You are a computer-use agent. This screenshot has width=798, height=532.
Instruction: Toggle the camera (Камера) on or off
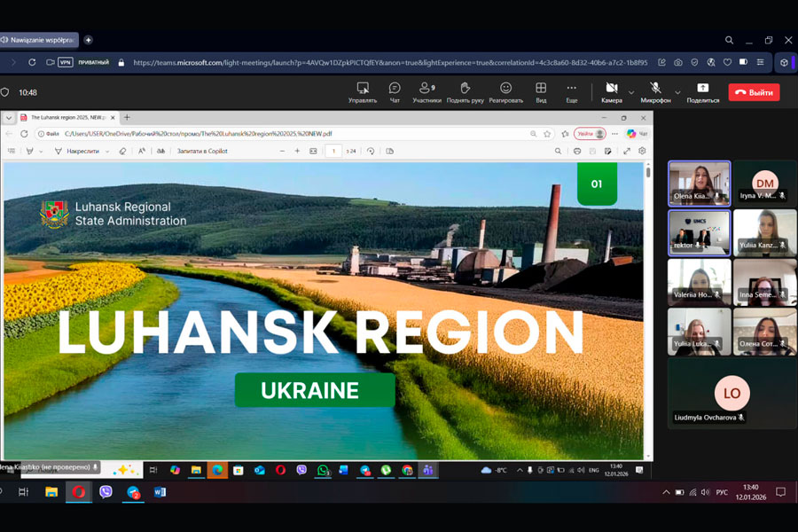point(611,91)
